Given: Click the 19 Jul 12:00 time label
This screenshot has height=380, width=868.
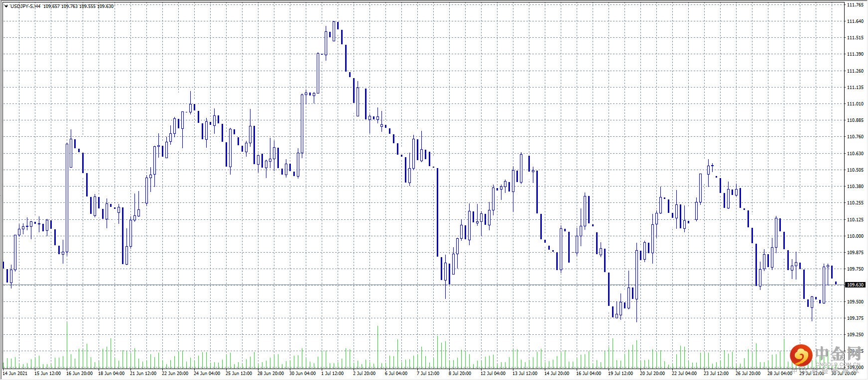Looking at the screenshot, I should click(621, 374).
